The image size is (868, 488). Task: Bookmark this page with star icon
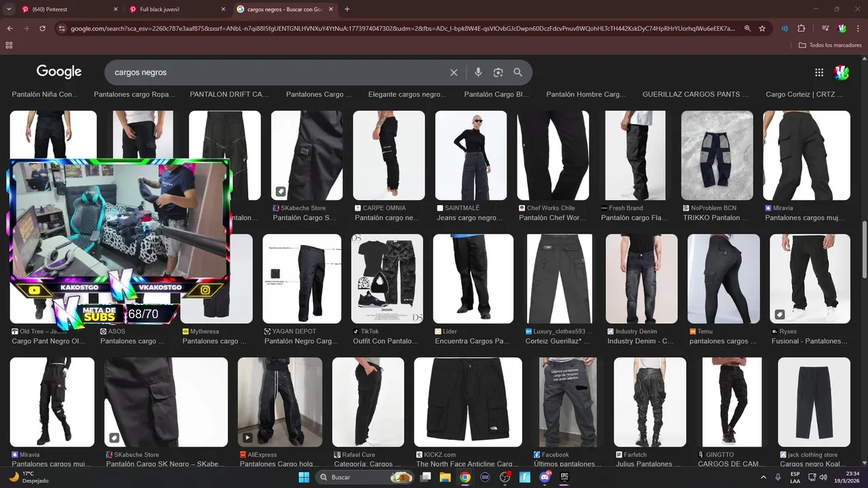762,28
